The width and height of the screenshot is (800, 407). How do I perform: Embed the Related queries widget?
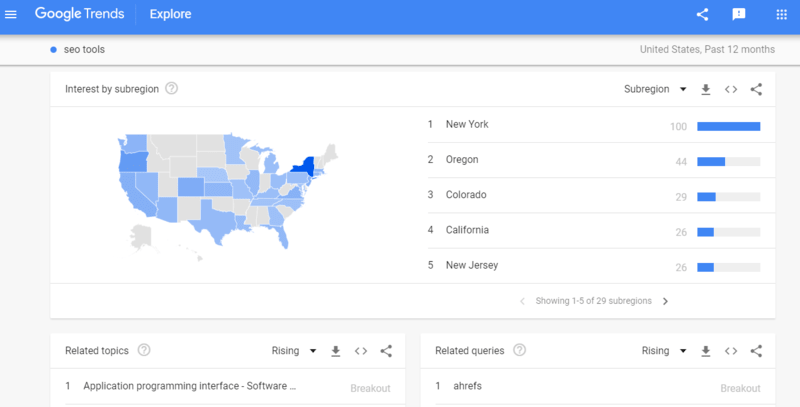pyautogui.click(x=731, y=351)
